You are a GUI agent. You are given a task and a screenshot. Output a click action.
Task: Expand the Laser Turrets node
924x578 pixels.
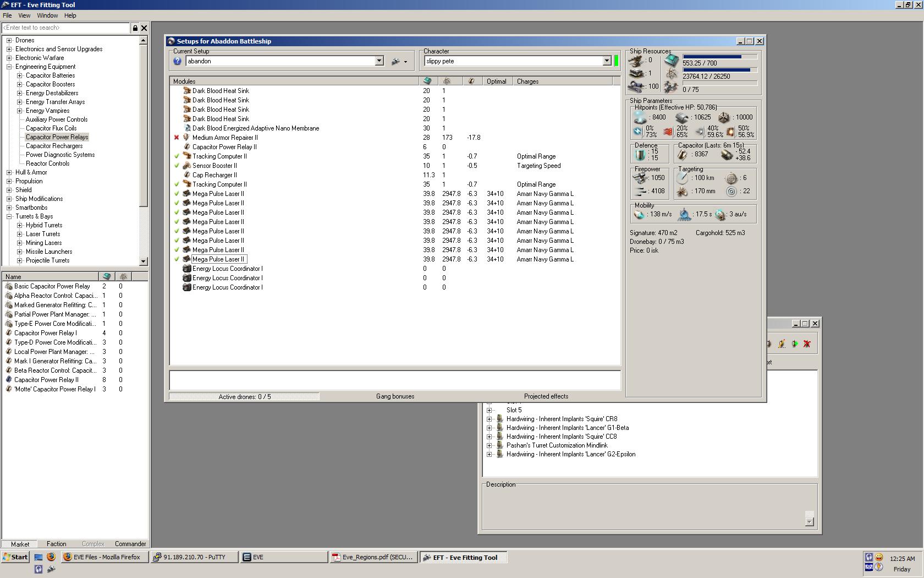20,234
